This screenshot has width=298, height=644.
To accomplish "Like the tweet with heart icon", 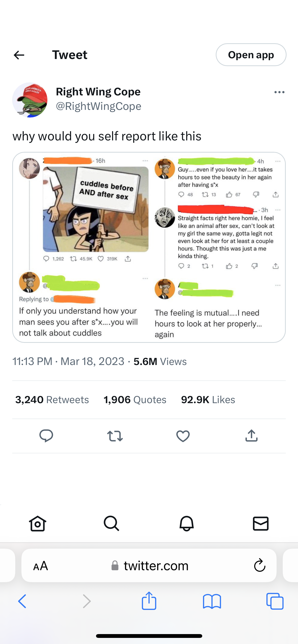I will [x=183, y=436].
